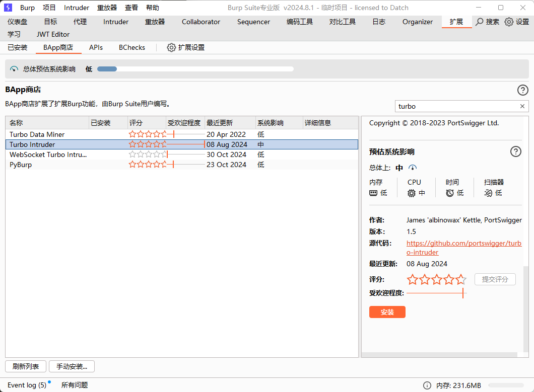Click the memory impact icon
This screenshot has width=534, height=392.
click(373, 193)
